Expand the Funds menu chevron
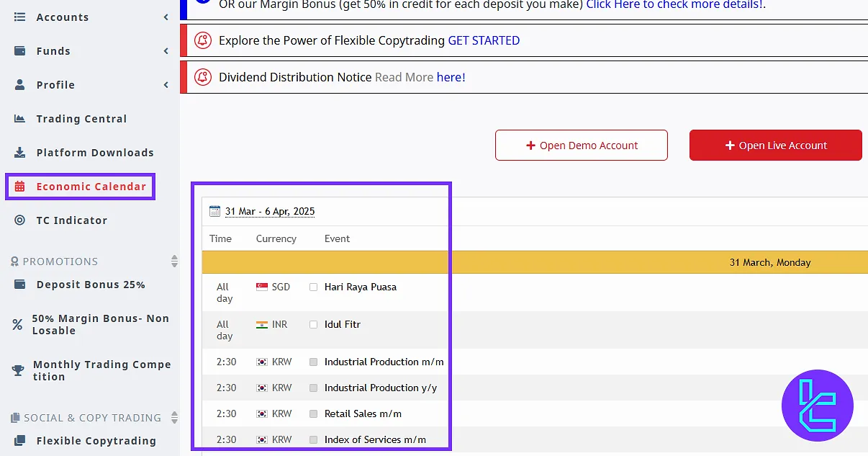Viewport: 868px width, 456px height. click(166, 51)
